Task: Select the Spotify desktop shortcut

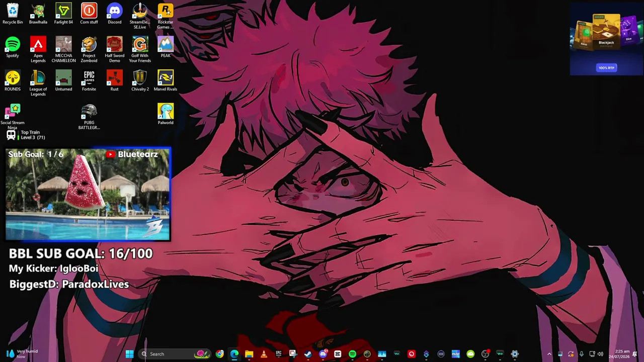Action: pyautogui.click(x=13, y=47)
